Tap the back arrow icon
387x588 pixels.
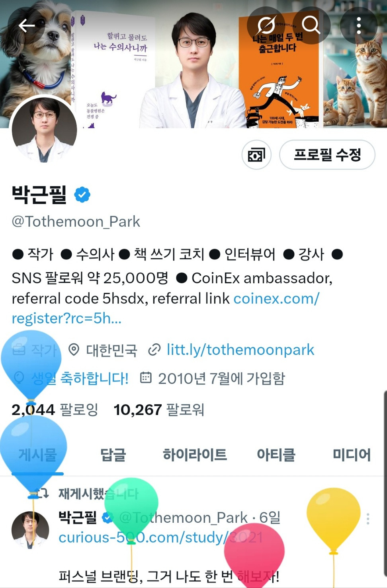[x=27, y=26]
